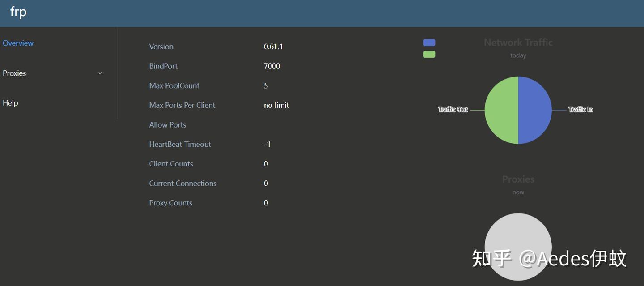Open the Overview page in sidebar
Viewport: 644px width, 286px height.
click(x=18, y=43)
